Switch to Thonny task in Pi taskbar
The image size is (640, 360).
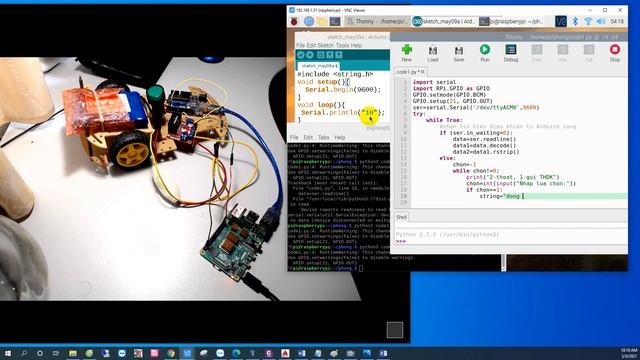point(376,21)
